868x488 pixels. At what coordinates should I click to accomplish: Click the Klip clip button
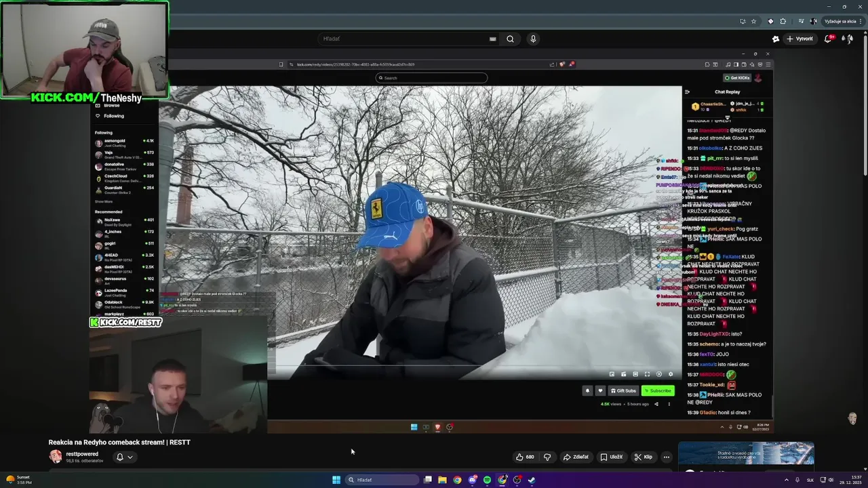[643, 457]
